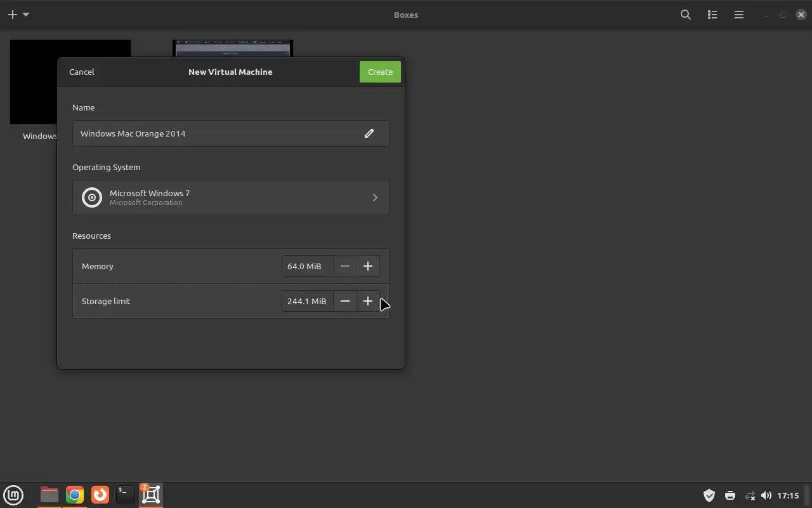Image resolution: width=812 pixels, height=508 pixels.
Task: Edit name with the pencil icon
Action: (x=369, y=133)
